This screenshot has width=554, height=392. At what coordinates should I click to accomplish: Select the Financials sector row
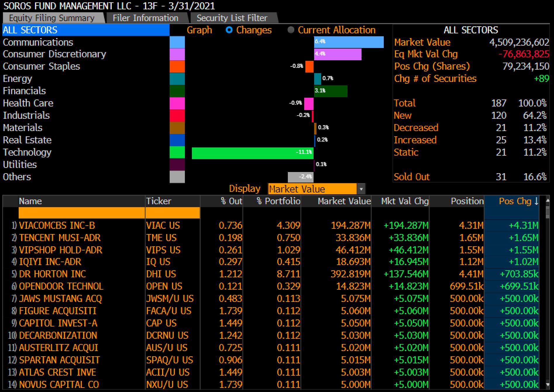click(86, 91)
